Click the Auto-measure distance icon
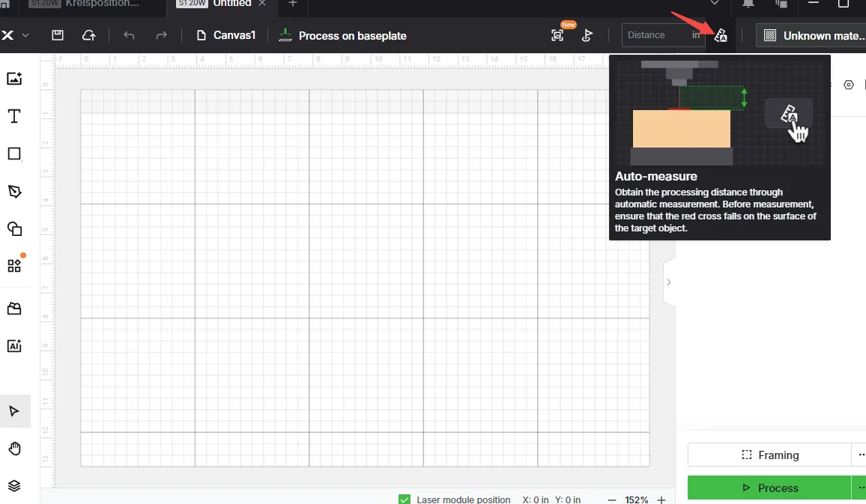The height and width of the screenshot is (504, 866). [720, 36]
